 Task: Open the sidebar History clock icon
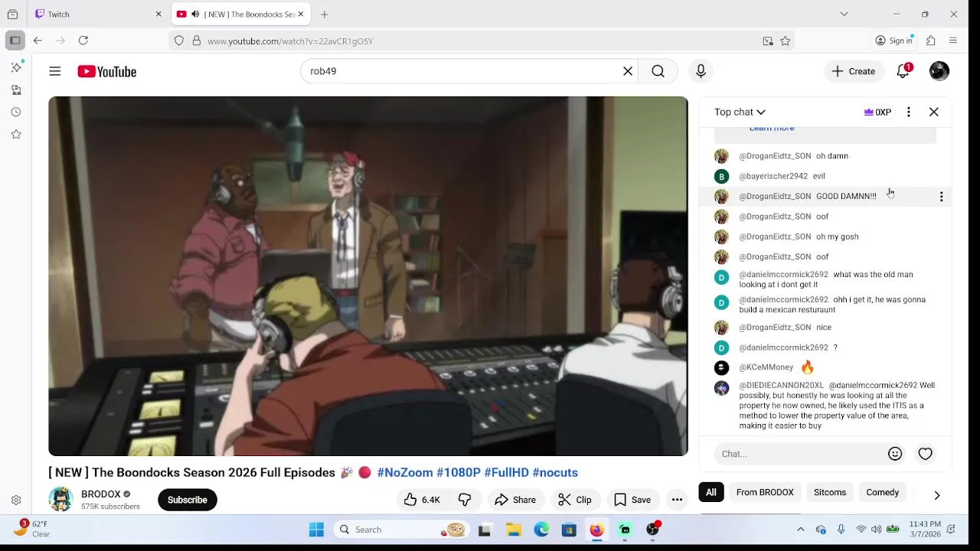pyautogui.click(x=16, y=112)
